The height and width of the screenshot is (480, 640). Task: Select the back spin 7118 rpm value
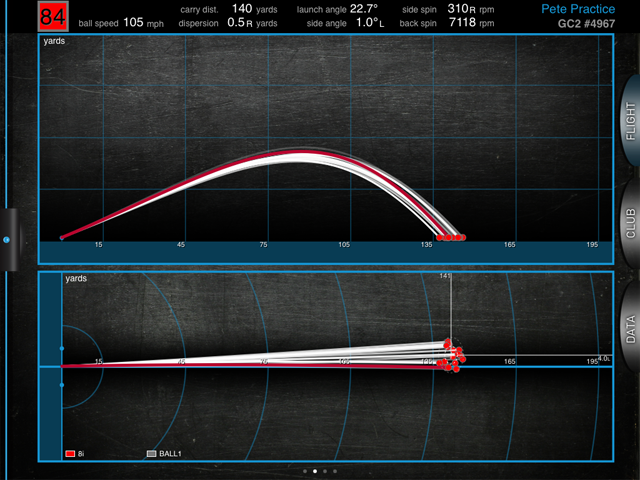tap(464, 22)
